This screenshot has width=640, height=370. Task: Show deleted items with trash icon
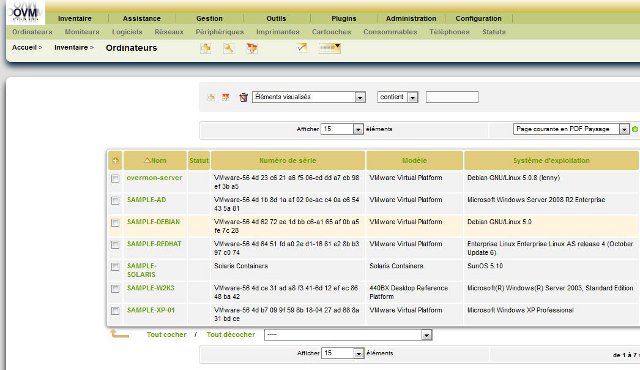[243, 97]
